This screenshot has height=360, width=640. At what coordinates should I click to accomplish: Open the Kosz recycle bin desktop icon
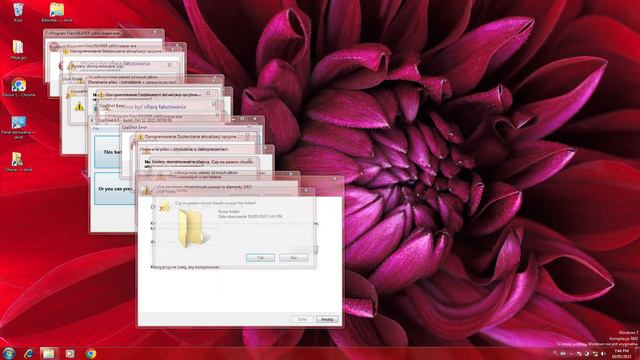(x=18, y=12)
